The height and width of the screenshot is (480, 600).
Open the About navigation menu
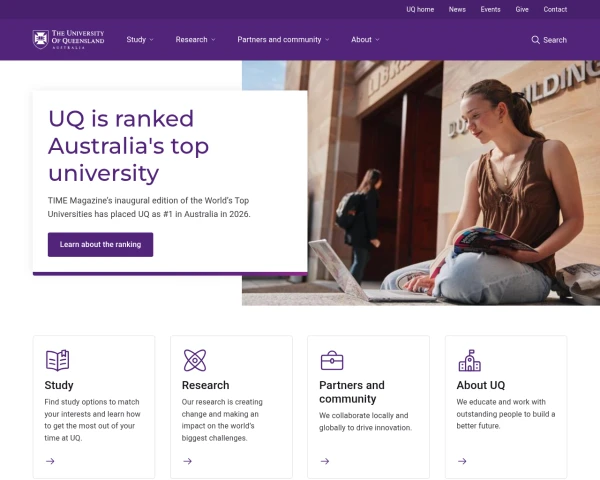tap(361, 40)
